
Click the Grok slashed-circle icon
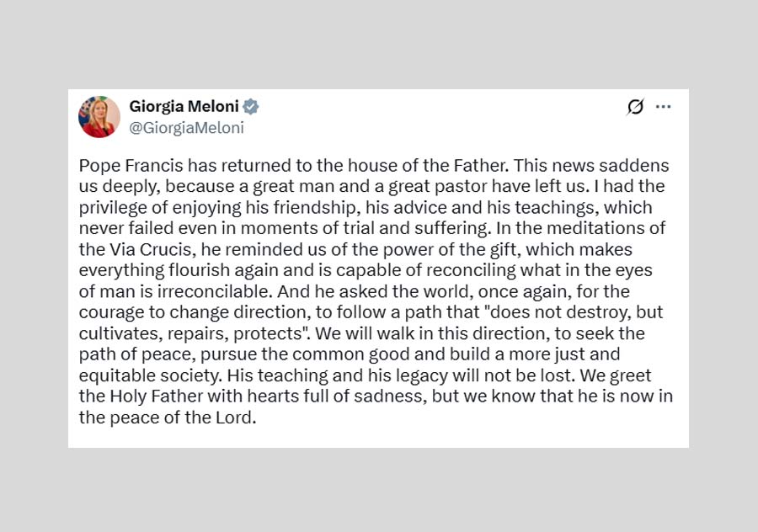(x=636, y=107)
